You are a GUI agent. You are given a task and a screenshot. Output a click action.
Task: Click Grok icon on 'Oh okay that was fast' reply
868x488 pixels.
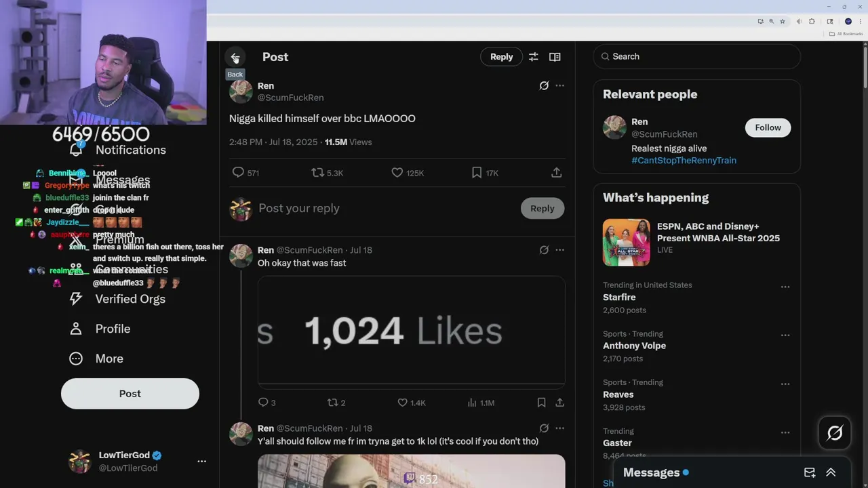tap(544, 250)
